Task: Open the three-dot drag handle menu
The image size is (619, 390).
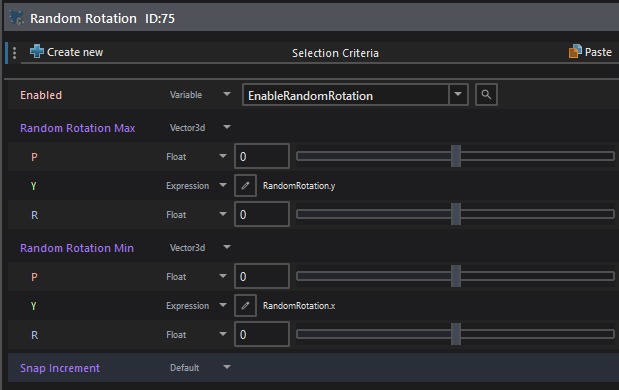Action: click(x=14, y=52)
